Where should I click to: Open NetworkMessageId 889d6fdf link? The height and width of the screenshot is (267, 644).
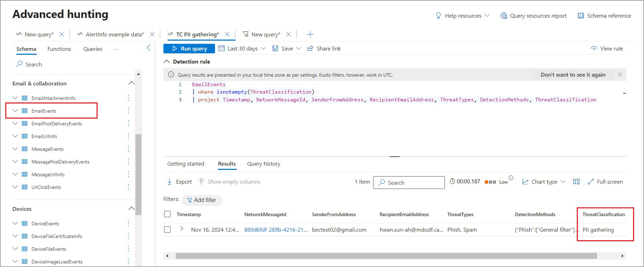(x=276, y=230)
